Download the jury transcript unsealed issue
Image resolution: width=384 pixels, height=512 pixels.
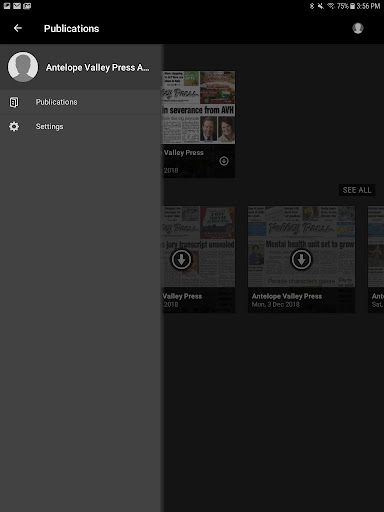click(x=181, y=259)
